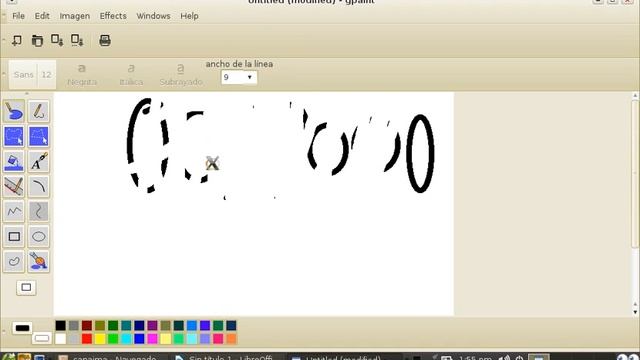Viewport: 640px width, 360px height.
Task: Click the foreground color box
Action: click(x=22, y=328)
